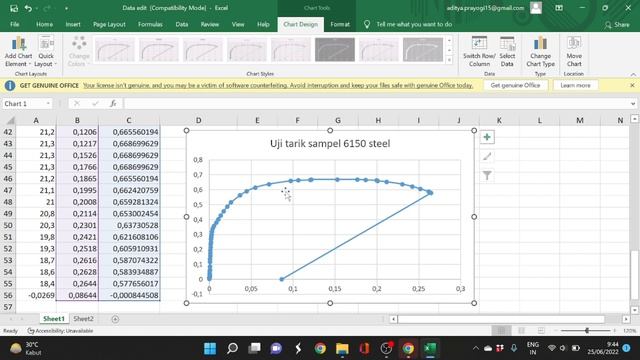Viewport: 640px width, 360px height.
Task: Click the Tell me lightbulb icon
Action: click(367, 24)
